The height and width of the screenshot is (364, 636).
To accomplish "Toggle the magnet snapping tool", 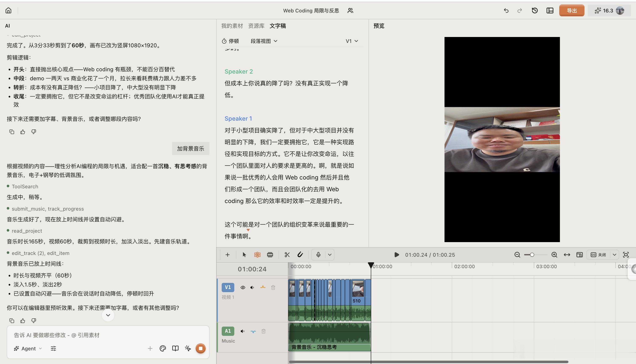I will (300, 255).
